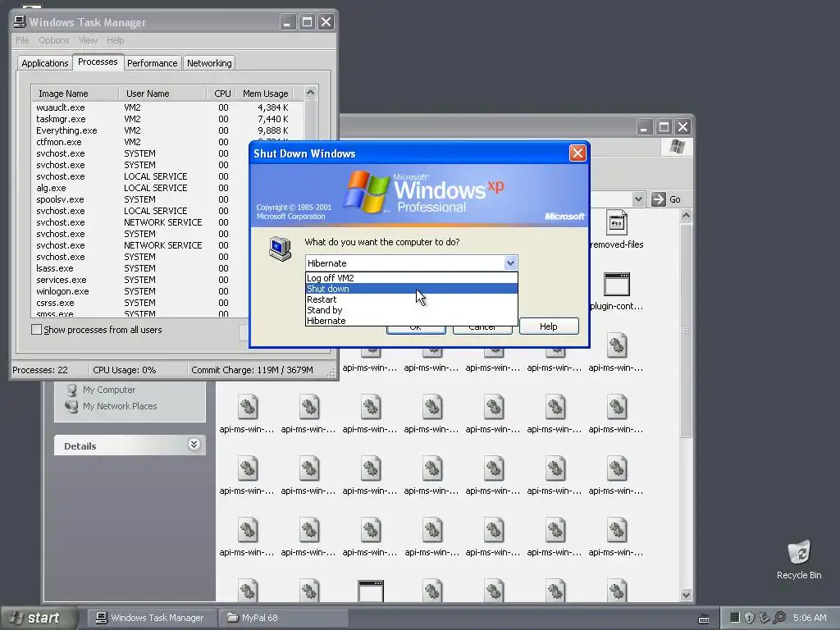This screenshot has height=630, width=840.
Task: Choose Log off VM2 from the list
Action: (x=412, y=278)
